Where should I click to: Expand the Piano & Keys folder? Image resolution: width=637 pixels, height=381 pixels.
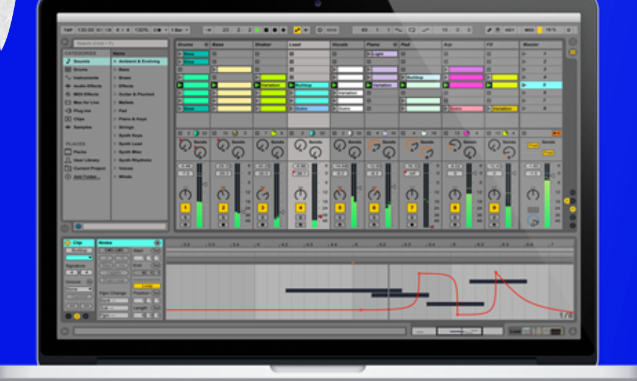[x=115, y=119]
